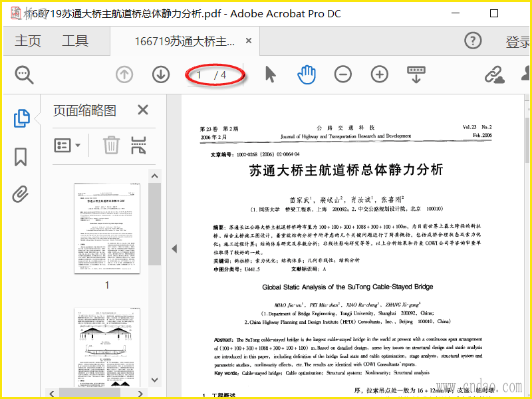Activate the hand pan tool
The height and width of the screenshot is (399, 532).
click(307, 74)
